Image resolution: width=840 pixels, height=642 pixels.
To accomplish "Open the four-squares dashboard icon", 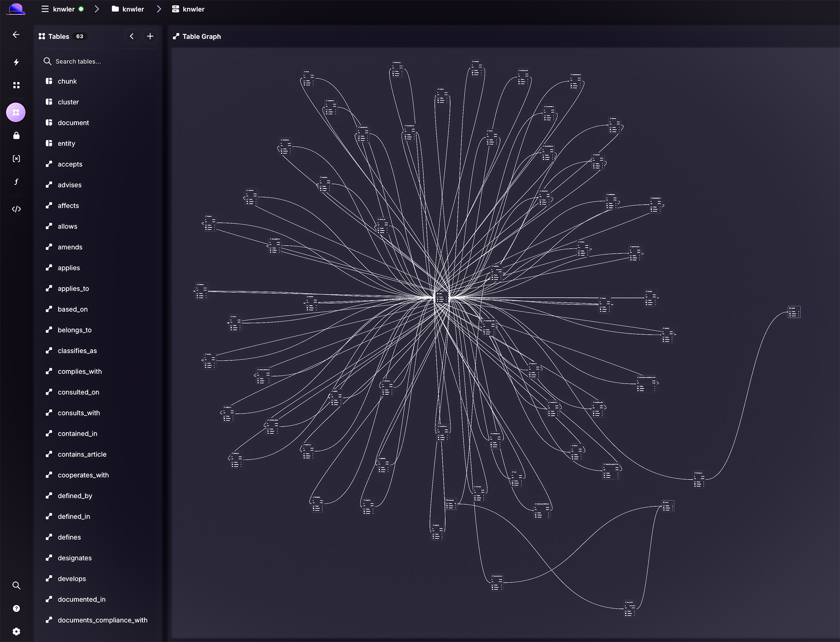I will pyautogui.click(x=16, y=85).
